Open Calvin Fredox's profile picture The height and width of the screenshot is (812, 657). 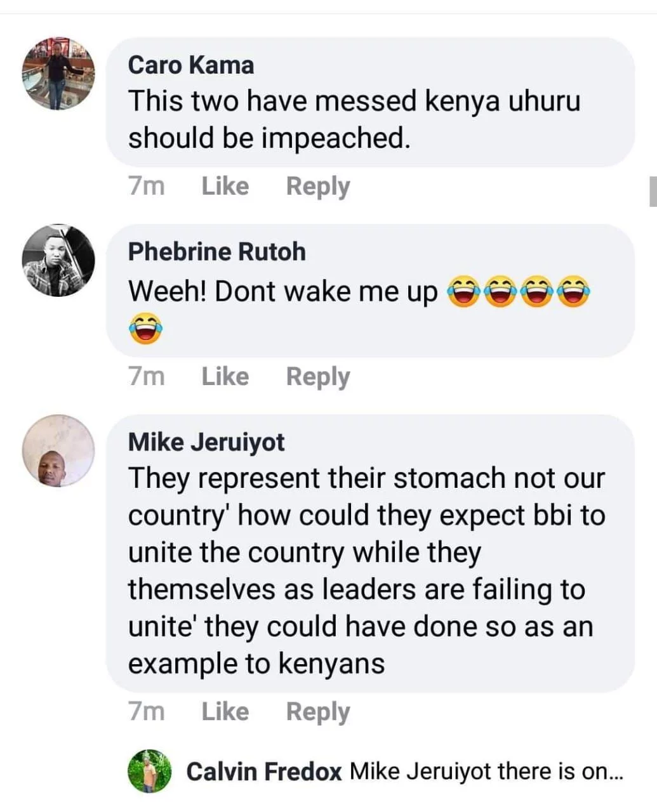point(150,771)
